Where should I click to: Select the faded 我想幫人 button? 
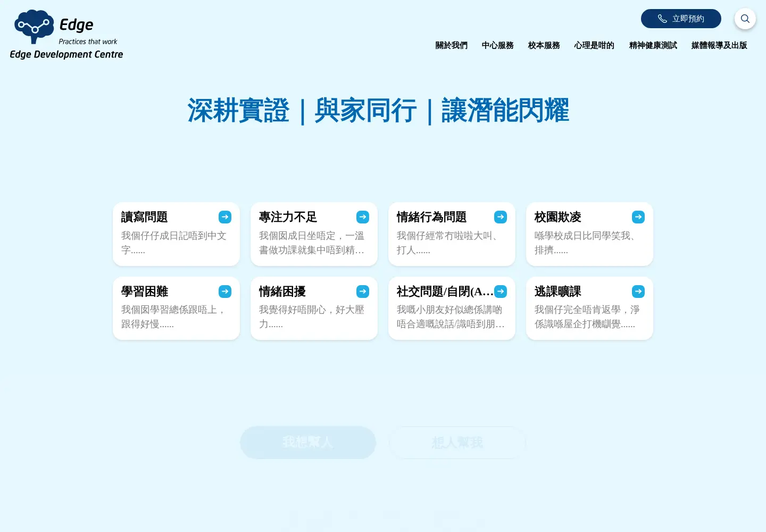308,443
